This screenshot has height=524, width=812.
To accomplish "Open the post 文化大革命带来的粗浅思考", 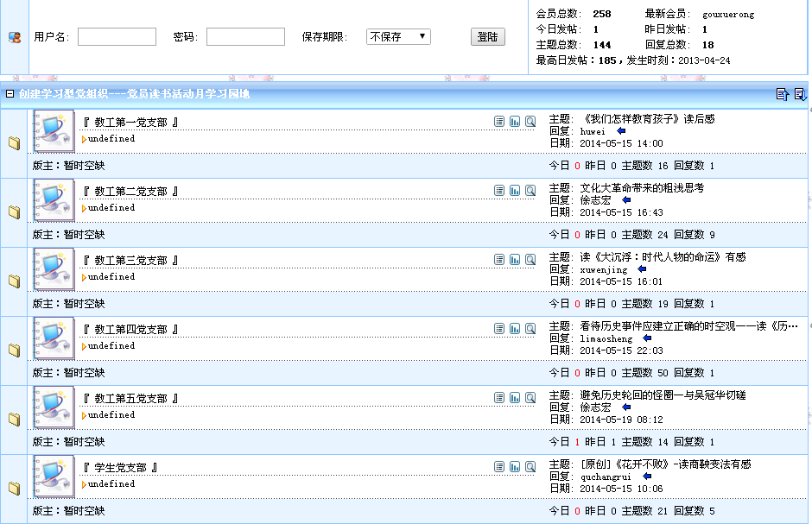I will tap(642, 188).
